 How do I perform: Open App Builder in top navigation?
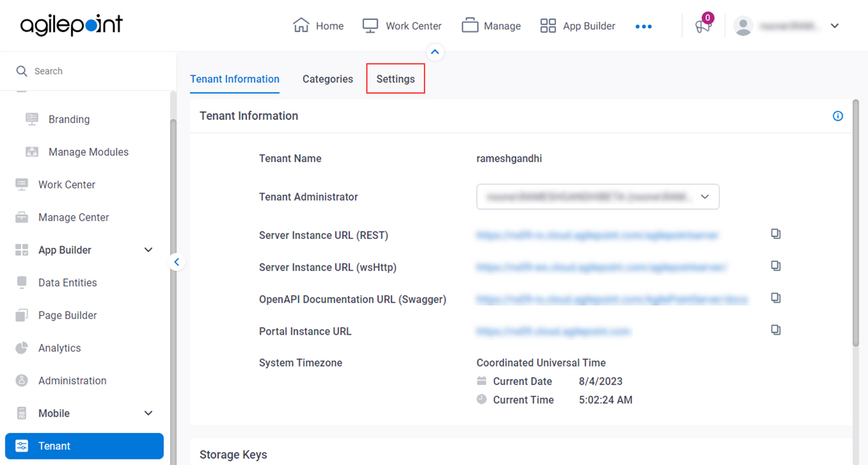pyautogui.click(x=578, y=26)
